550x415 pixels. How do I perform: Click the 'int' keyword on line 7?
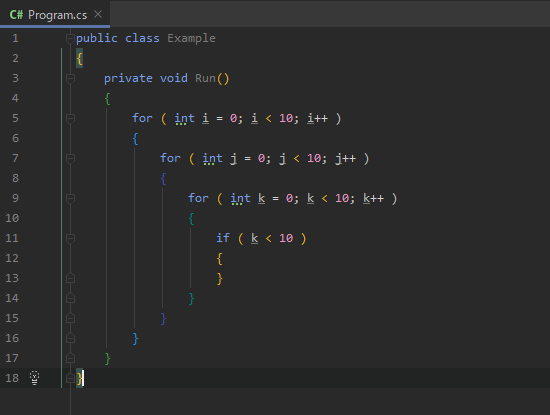tap(213, 159)
